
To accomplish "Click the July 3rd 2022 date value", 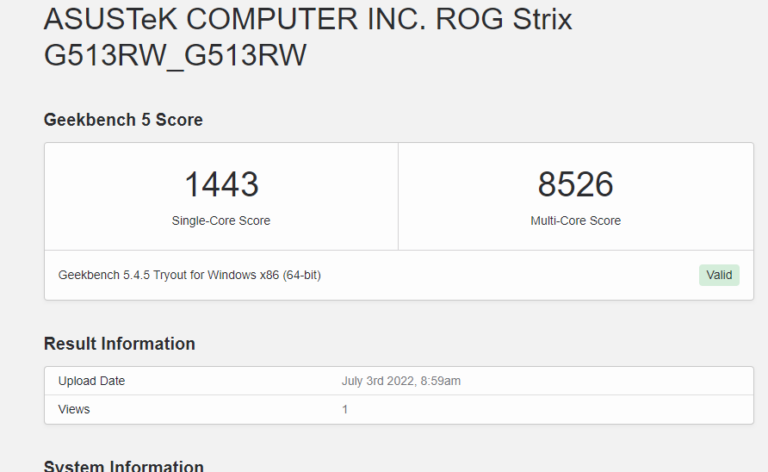I will (377, 381).
